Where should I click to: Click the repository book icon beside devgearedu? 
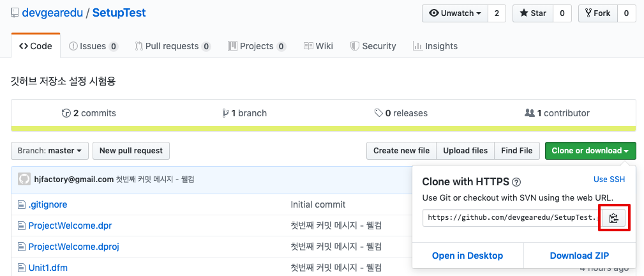pyautogui.click(x=15, y=13)
